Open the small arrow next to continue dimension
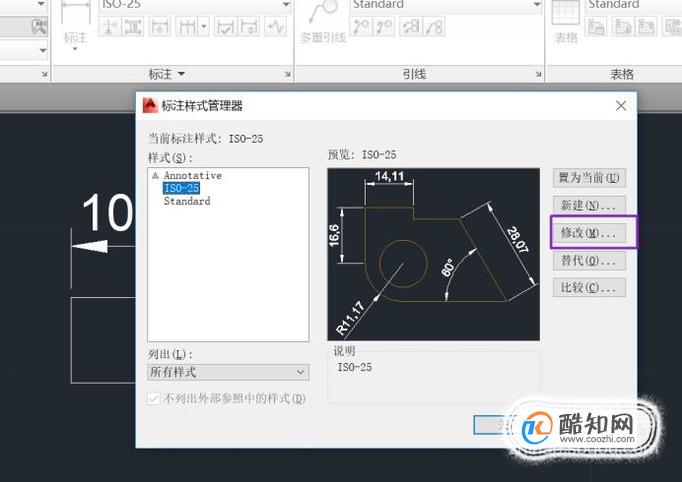 coord(204,27)
